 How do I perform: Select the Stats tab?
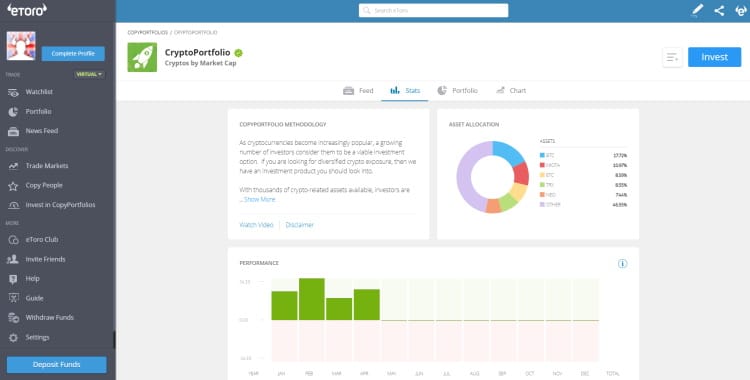click(x=405, y=90)
